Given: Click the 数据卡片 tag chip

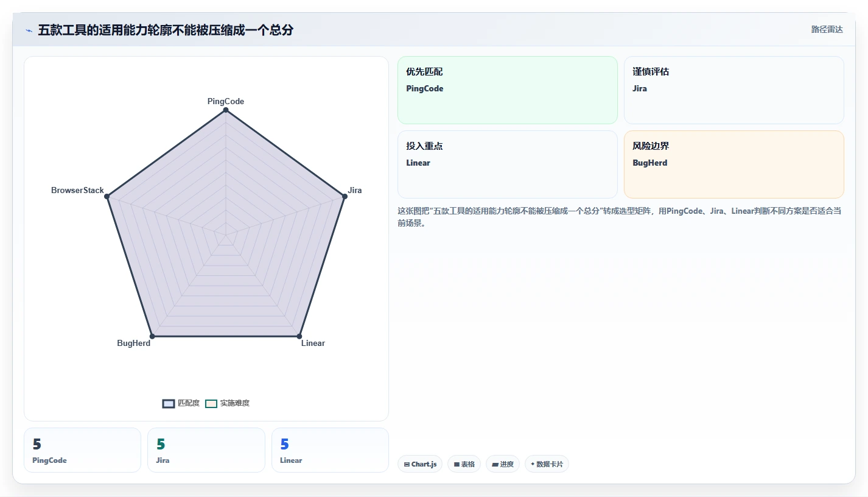Looking at the screenshot, I should click(x=547, y=464).
